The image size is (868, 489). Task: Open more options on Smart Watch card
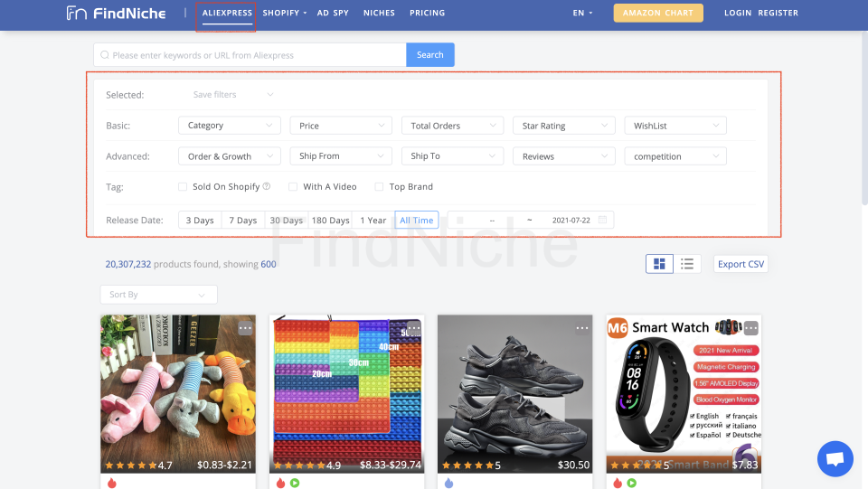750,329
